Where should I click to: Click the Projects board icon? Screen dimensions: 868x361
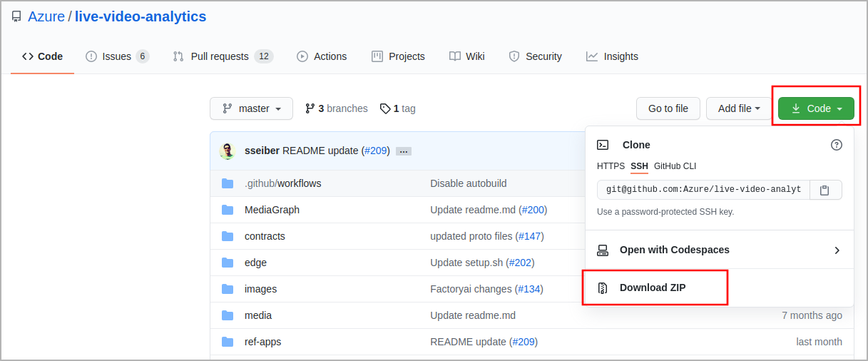[377, 56]
